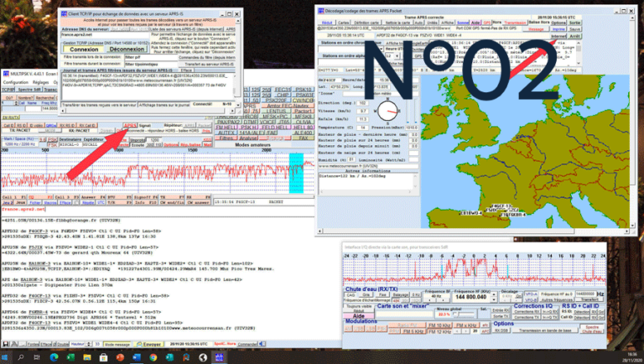Screen dimensions: 644x364
Task: Click Nettoie la carte button
Action: pos(397,23)
